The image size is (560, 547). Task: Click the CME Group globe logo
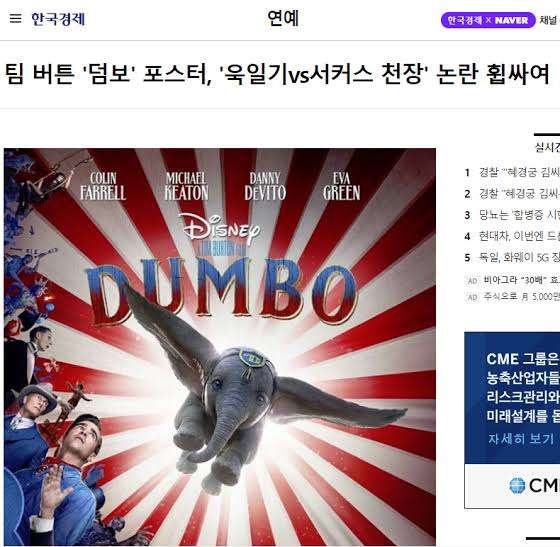pos(517,486)
